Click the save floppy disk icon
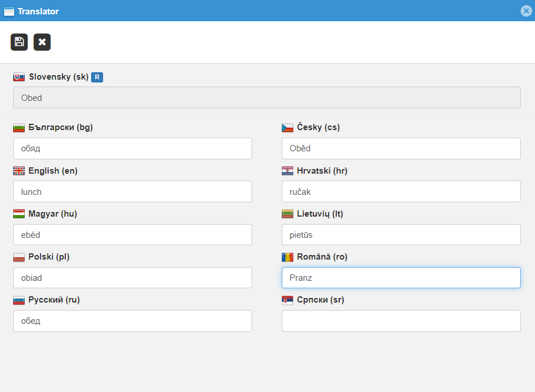The image size is (535, 392). [x=19, y=42]
